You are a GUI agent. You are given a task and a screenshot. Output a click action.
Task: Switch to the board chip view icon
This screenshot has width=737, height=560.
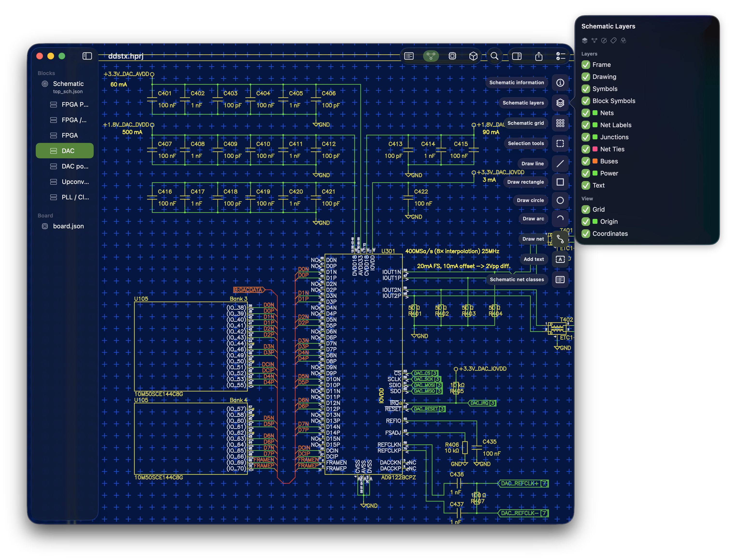pos(452,56)
